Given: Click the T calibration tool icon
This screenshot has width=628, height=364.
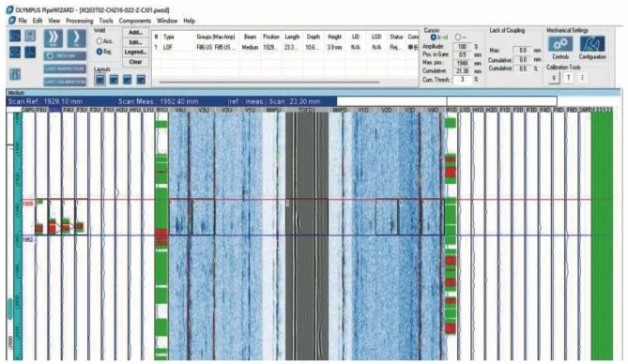Looking at the screenshot, I should click(x=568, y=78).
